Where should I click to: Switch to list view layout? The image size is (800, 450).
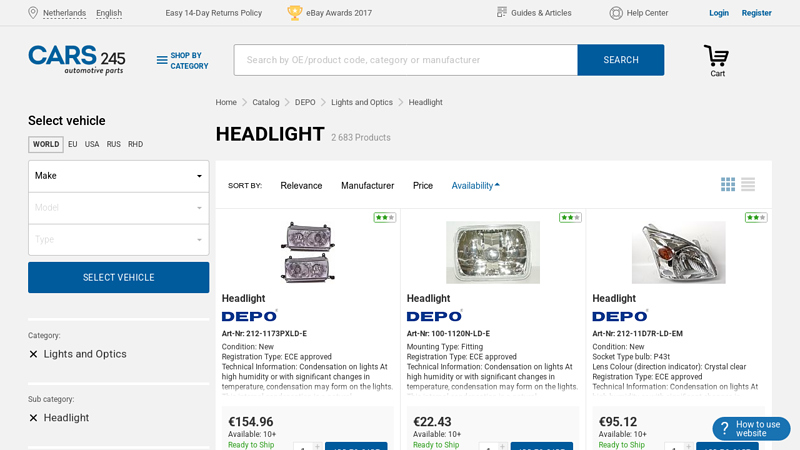(x=748, y=184)
